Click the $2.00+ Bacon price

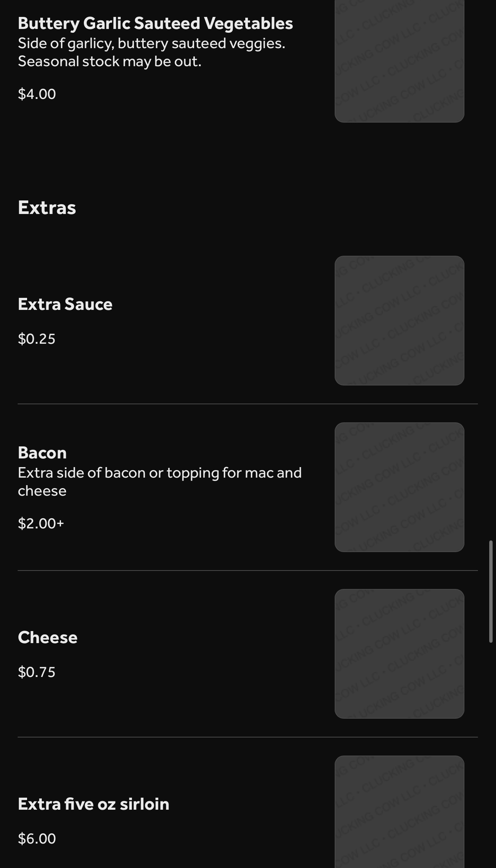[41, 524]
